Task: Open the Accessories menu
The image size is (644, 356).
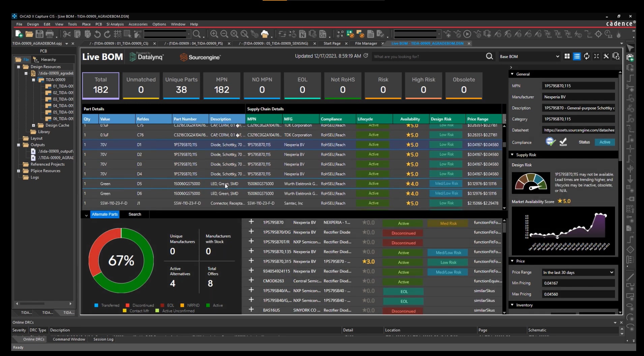Action: (138, 24)
